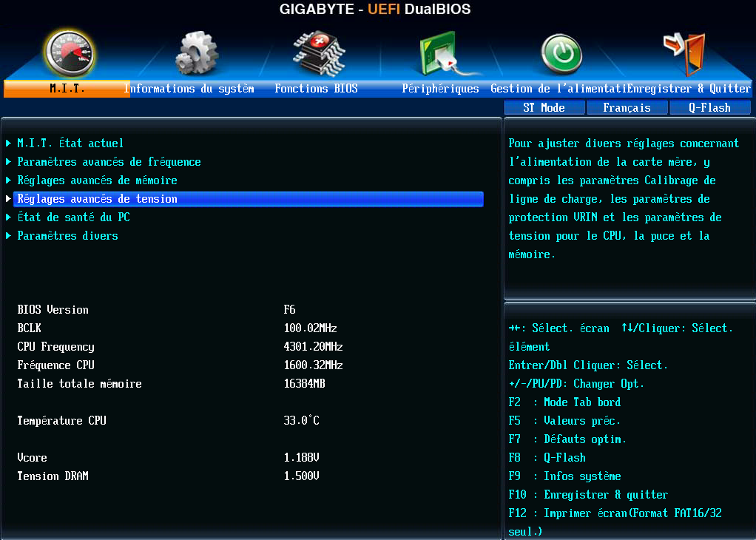
Task: Click the F9 Infos système hint
Action: 564,476
